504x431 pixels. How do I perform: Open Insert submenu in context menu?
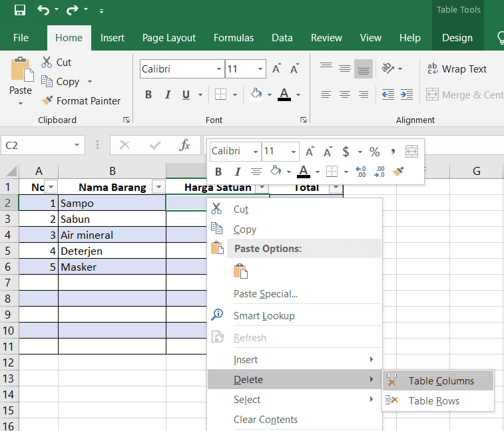coord(295,359)
